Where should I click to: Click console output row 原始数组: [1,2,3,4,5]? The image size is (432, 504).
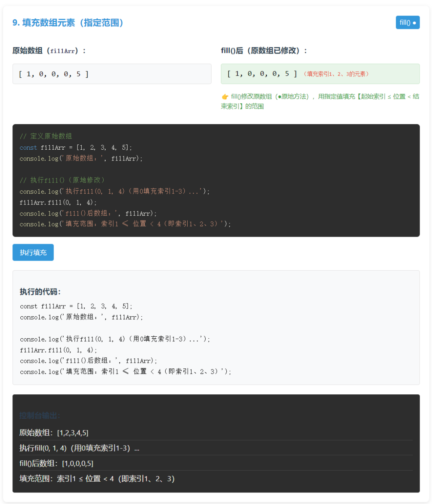pos(216,433)
